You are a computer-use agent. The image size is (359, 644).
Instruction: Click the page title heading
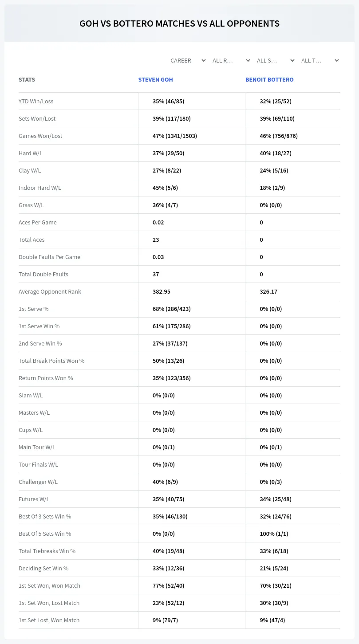(x=179, y=24)
